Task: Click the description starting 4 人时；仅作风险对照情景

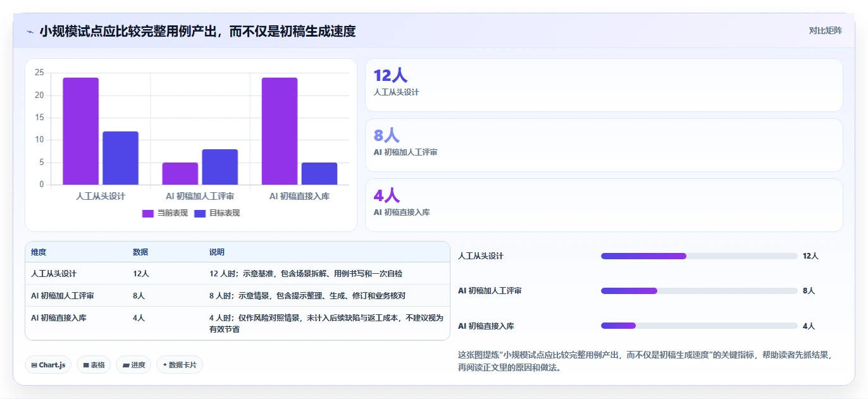Action: (326, 323)
